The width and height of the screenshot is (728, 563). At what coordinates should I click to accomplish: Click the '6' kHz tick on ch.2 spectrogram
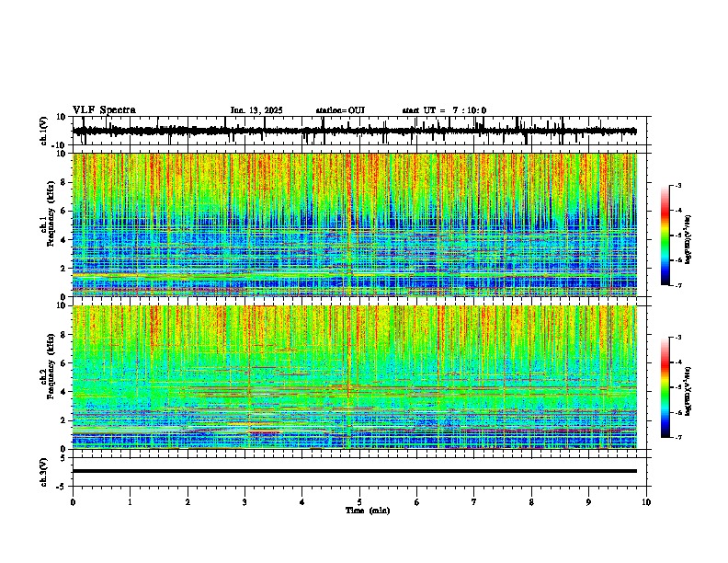pos(63,363)
